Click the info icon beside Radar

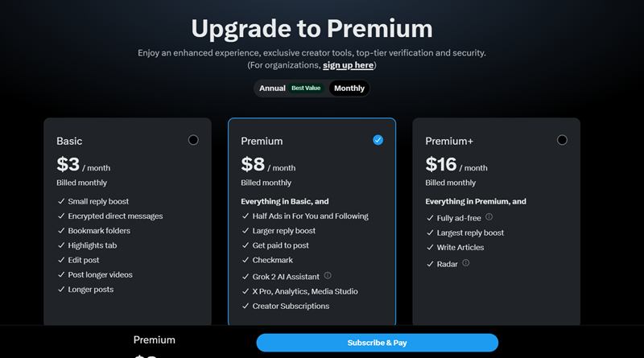click(466, 262)
